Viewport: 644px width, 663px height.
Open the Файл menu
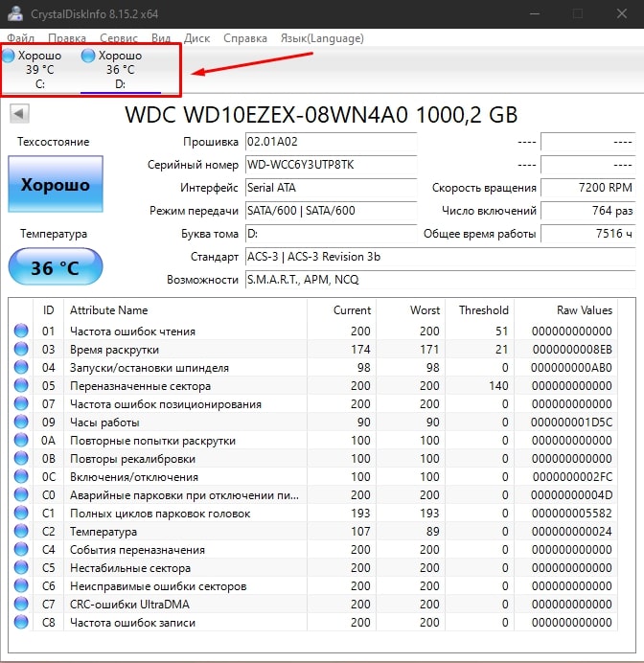pyautogui.click(x=20, y=38)
